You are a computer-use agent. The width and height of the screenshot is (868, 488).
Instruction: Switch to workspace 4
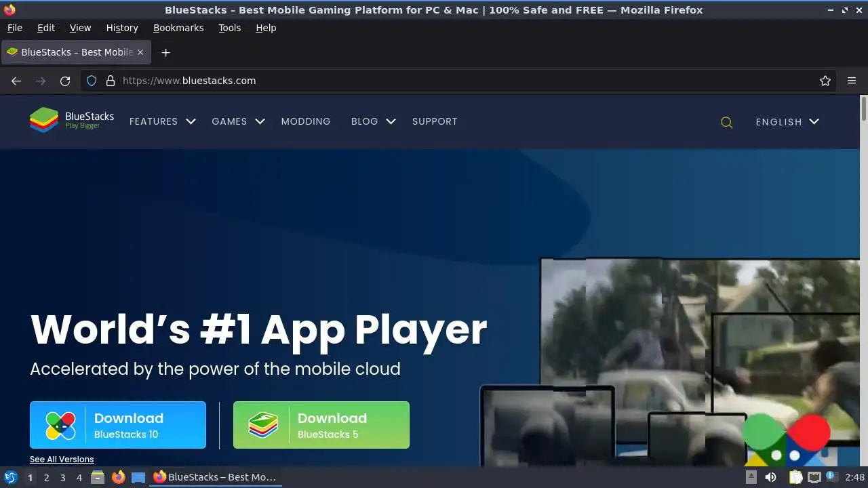point(79,477)
